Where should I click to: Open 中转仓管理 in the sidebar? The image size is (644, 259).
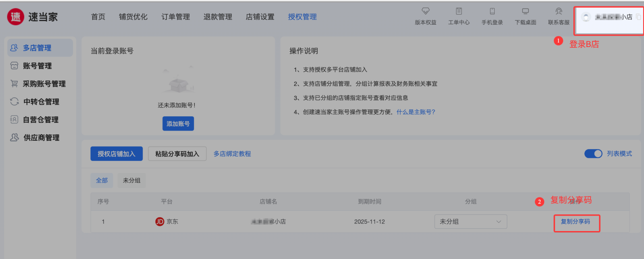pyautogui.click(x=41, y=102)
